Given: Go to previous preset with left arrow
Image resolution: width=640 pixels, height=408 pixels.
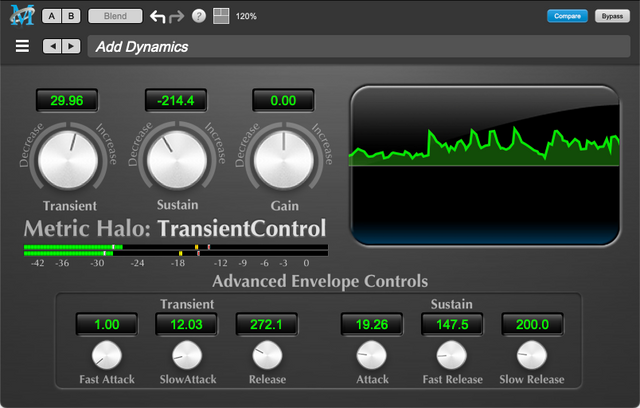Looking at the screenshot, I should [50, 46].
